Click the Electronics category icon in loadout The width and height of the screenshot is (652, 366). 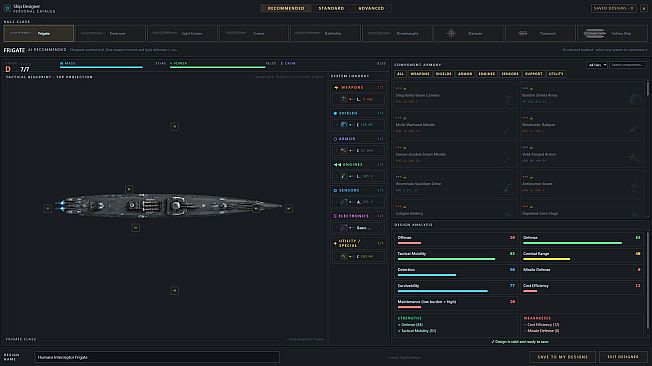click(335, 216)
